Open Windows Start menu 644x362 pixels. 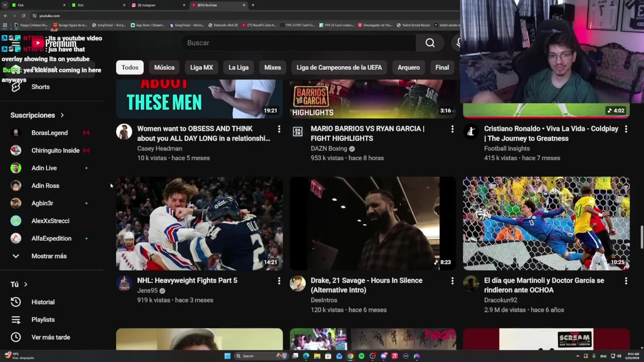(227, 356)
